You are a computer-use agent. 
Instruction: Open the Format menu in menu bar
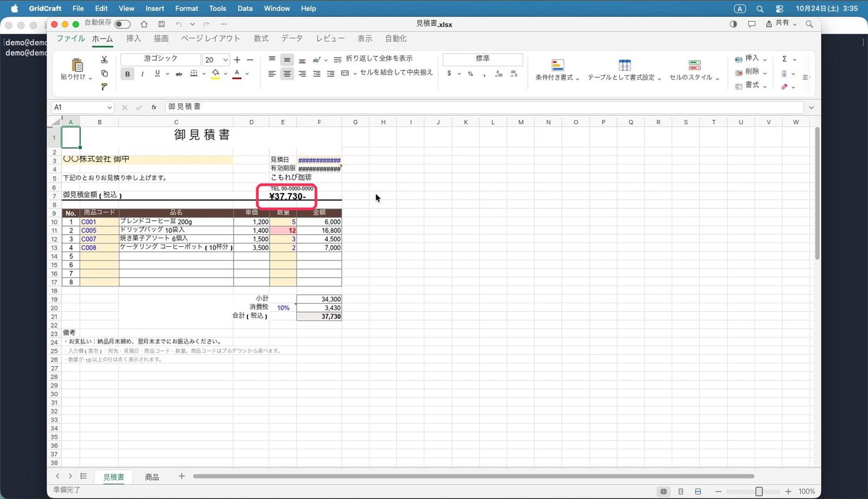pyautogui.click(x=187, y=8)
